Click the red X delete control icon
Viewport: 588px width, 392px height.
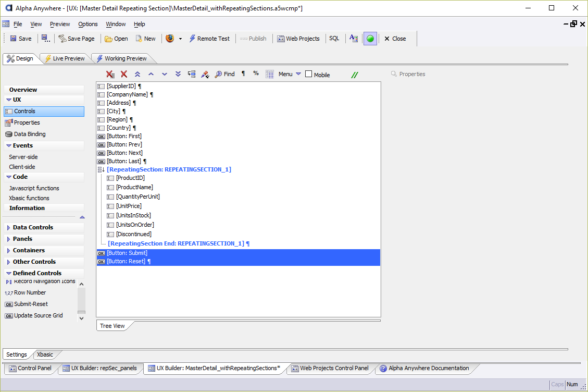coord(124,75)
